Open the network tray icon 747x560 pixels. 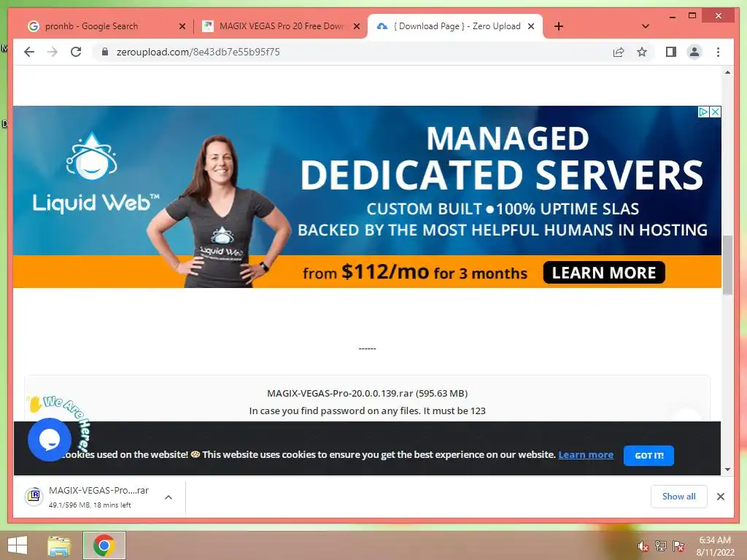click(660, 546)
